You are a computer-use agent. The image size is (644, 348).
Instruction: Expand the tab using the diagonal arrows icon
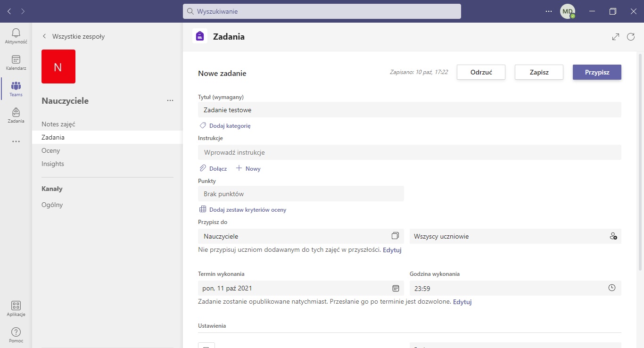[x=615, y=37]
